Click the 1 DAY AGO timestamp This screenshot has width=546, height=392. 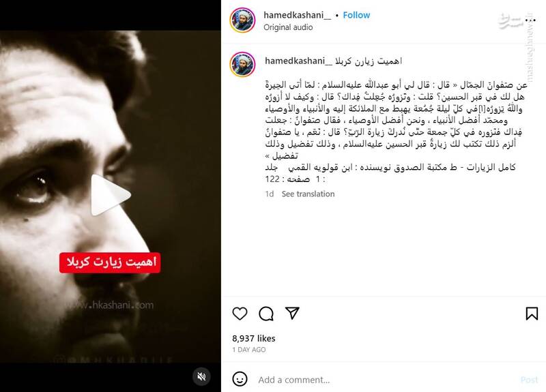click(x=248, y=350)
